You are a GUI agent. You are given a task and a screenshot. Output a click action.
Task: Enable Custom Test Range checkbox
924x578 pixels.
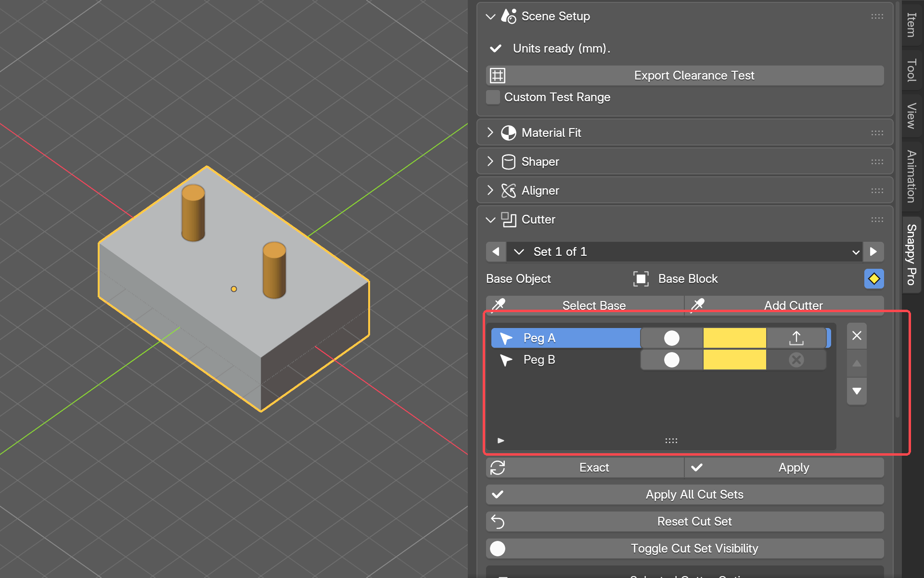[493, 97]
